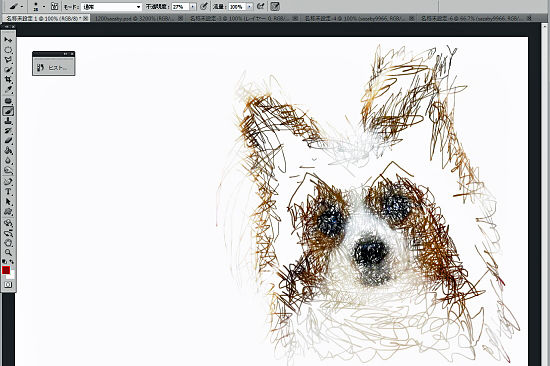Toggle tablet pressure controls size
The width and height of the screenshot is (550, 366).
(x=275, y=6)
